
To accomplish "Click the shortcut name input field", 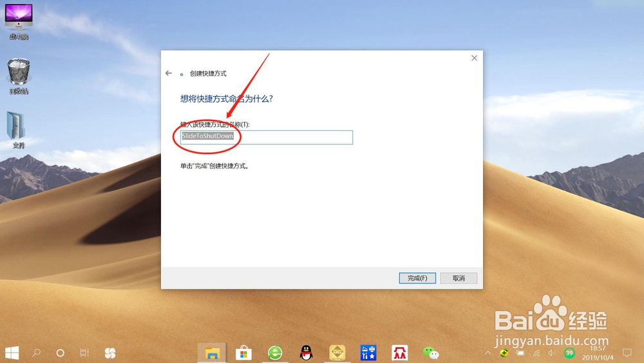I will [267, 137].
